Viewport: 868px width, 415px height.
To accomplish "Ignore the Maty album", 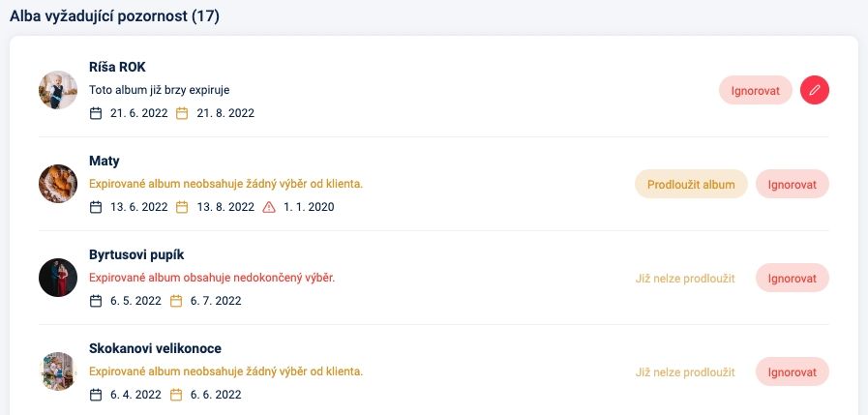I will click(792, 184).
